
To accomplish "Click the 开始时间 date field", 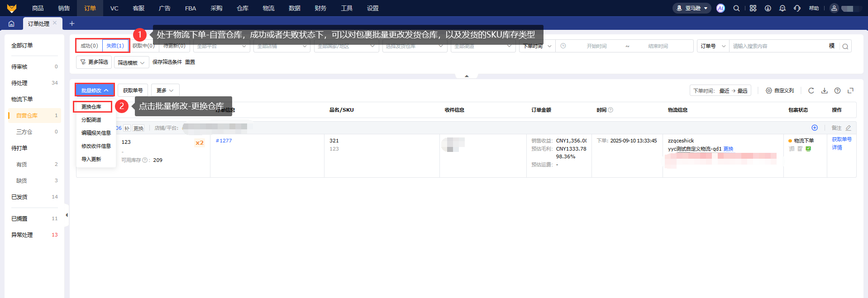I will pyautogui.click(x=596, y=46).
